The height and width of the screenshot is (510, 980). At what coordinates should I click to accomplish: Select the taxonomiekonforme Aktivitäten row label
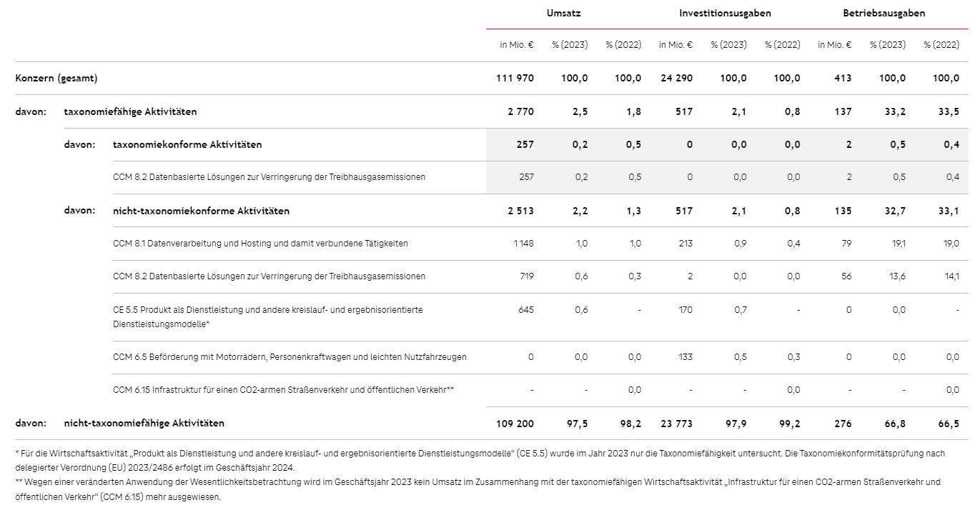point(187,144)
